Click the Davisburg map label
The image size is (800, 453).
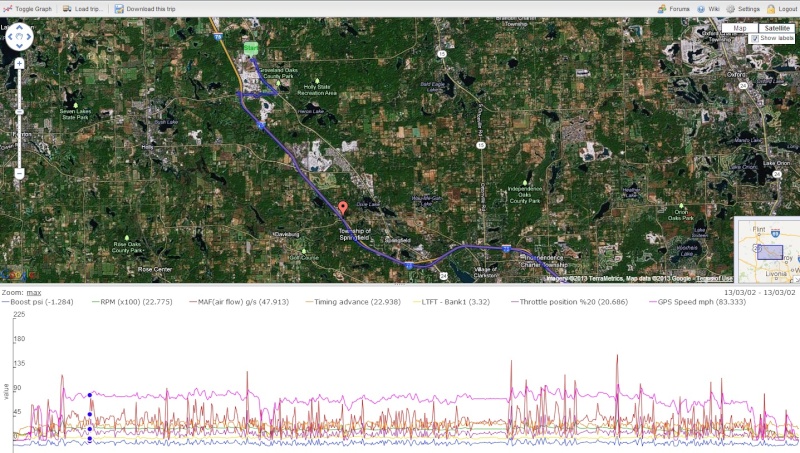coord(287,234)
